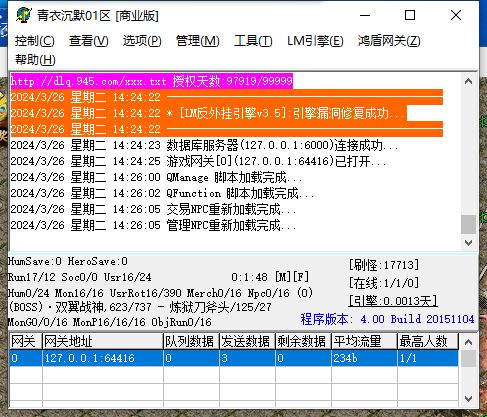
Task: Click the QManage 脚本加载完成 log line
Action: click(157, 177)
